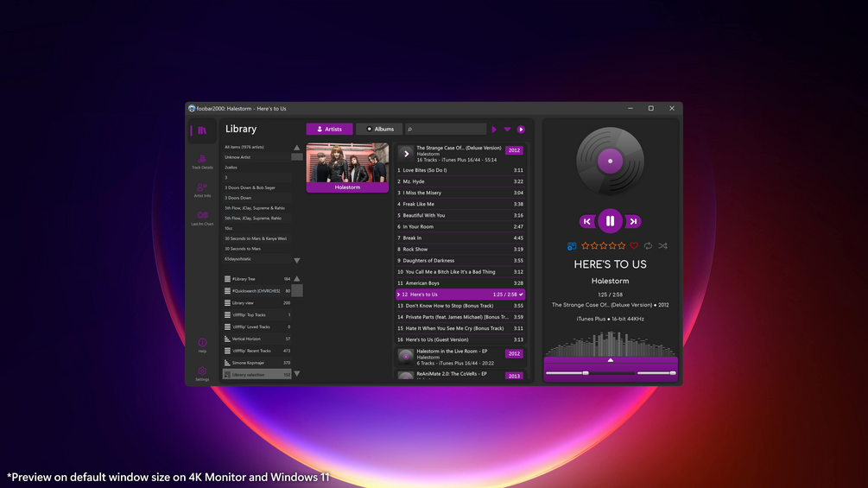Open Track Details in the sidebar
This screenshot has height=488, width=868.
click(202, 162)
